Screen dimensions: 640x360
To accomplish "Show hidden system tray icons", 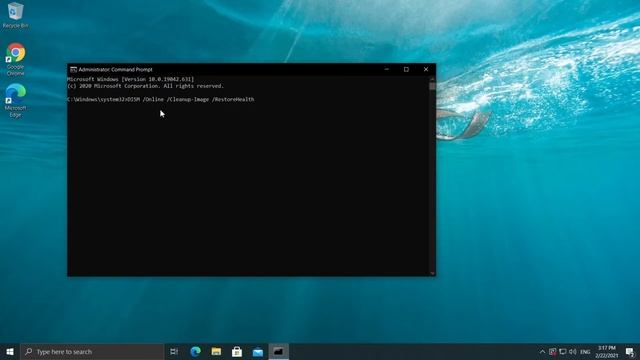I will (542, 351).
